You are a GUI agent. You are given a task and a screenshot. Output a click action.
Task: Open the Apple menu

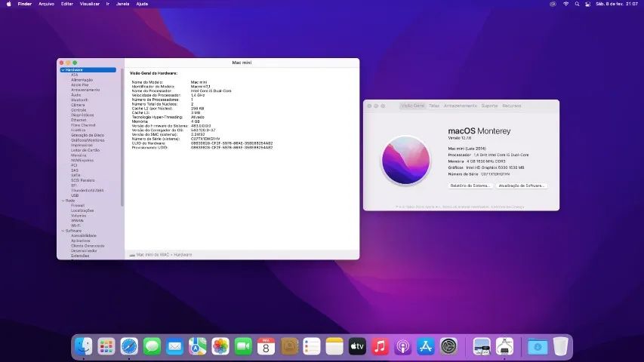coord(8,4)
